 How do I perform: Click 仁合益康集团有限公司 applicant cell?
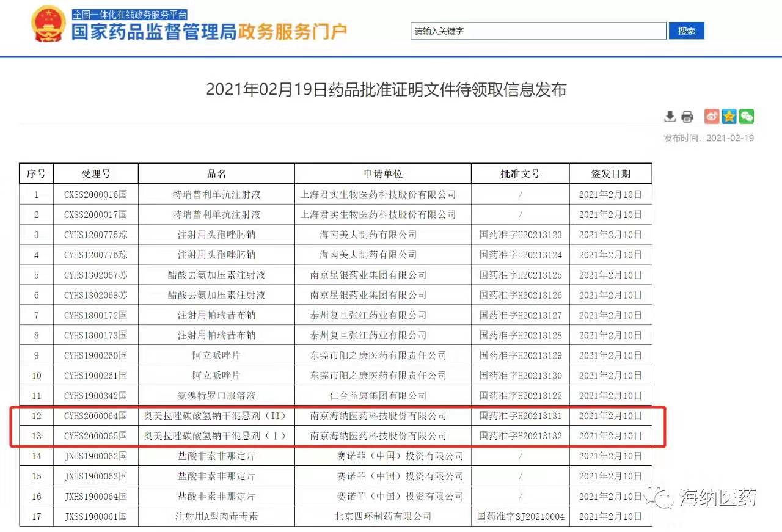tap(378, 396)
